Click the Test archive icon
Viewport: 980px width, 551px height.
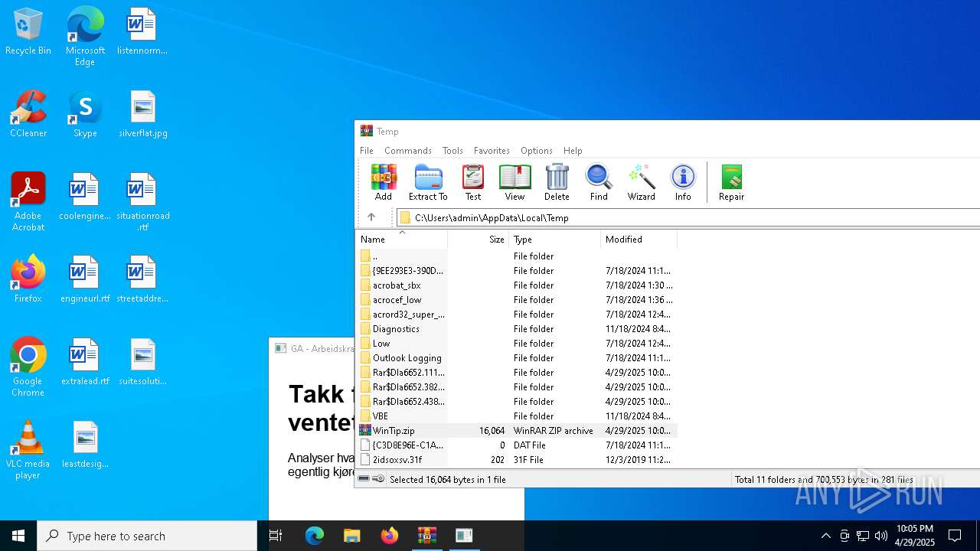[x=473, y=182]
